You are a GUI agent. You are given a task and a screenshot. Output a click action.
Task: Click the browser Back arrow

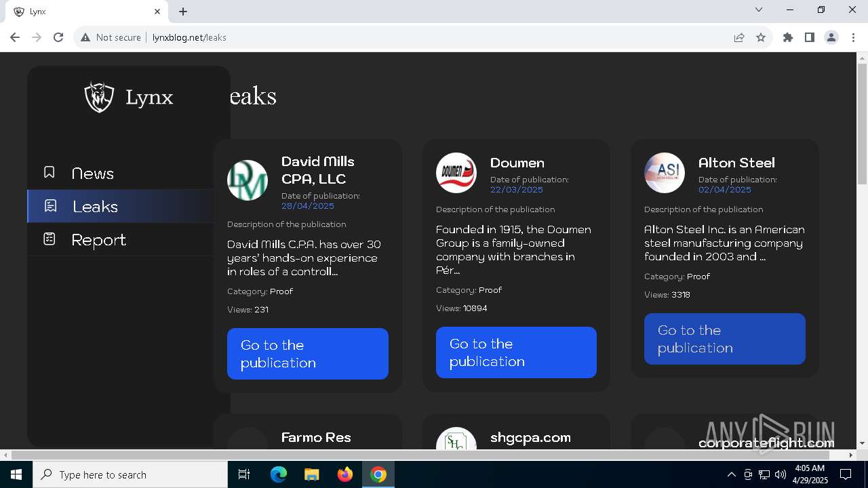[x=15, y=37]
